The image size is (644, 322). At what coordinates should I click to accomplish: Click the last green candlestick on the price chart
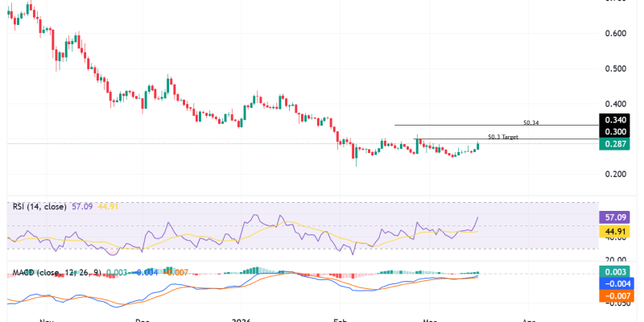click(x=478, y=146)
